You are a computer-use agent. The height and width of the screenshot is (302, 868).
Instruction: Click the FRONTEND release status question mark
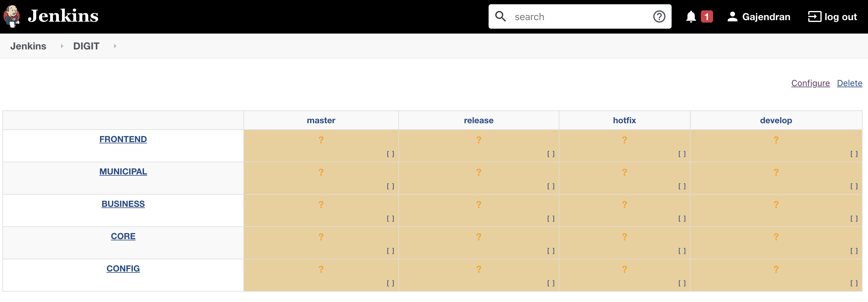click(x=479, y=139)
